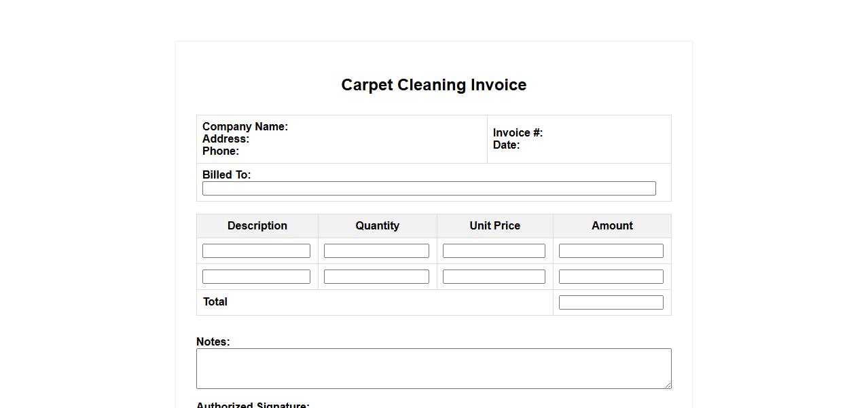
Task: Click the Description column header
Action: coord(257,225)
